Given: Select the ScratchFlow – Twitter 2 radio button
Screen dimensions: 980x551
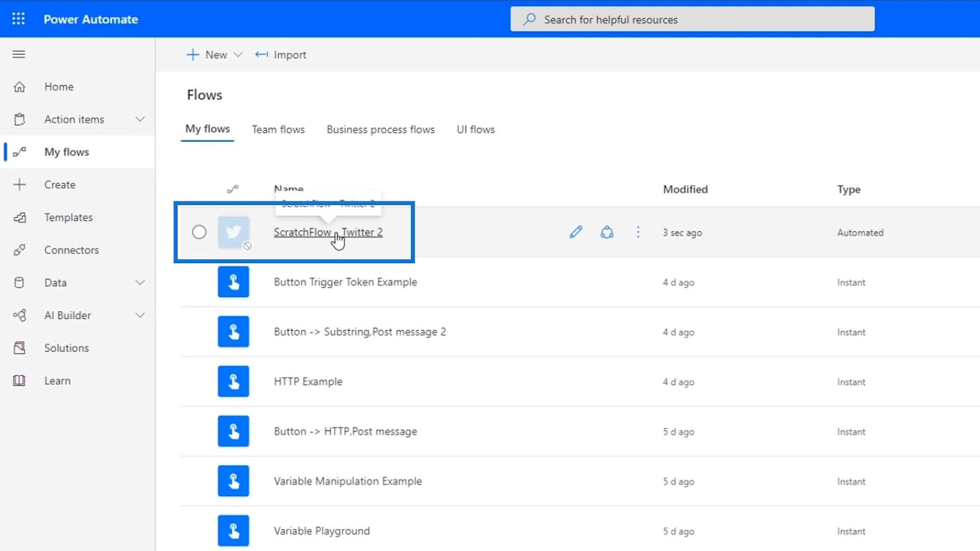Looking at the screenshot, I should point(199,232).
